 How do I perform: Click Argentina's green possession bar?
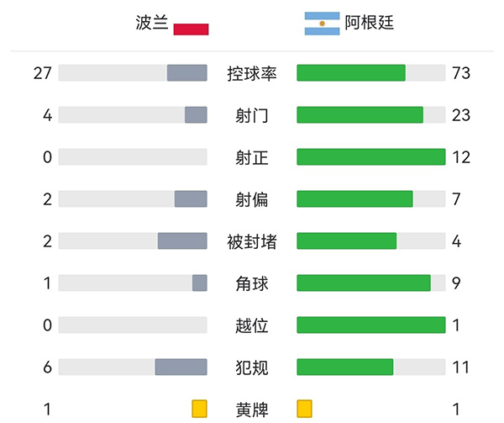pos(351,73)
